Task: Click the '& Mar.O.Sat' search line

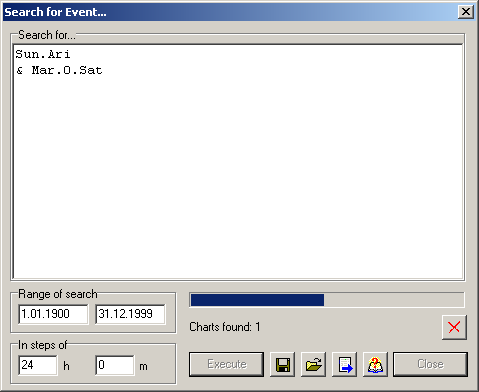Action: pos(59,70)
